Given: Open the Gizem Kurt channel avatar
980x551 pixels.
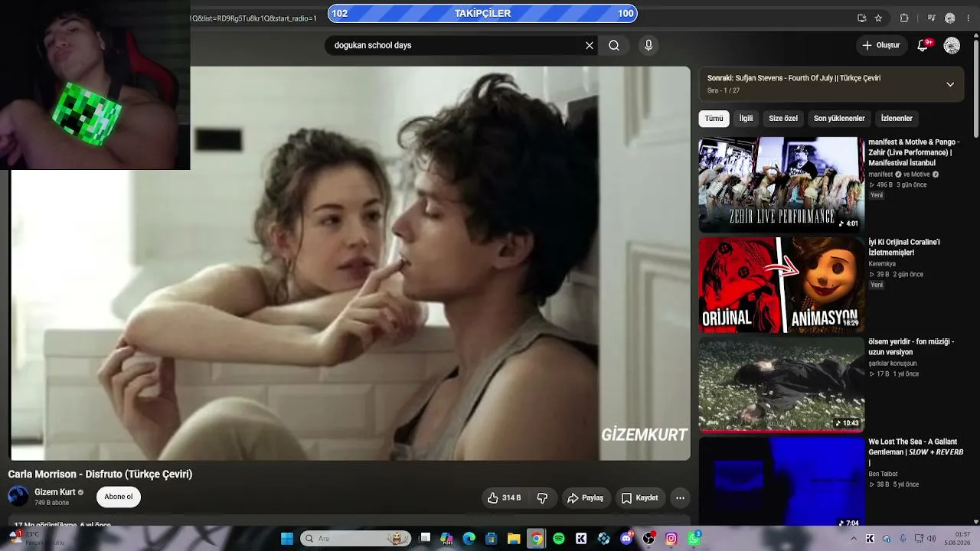Looking at the screenshot, I should pyautogui.click(x=18, y=496).
